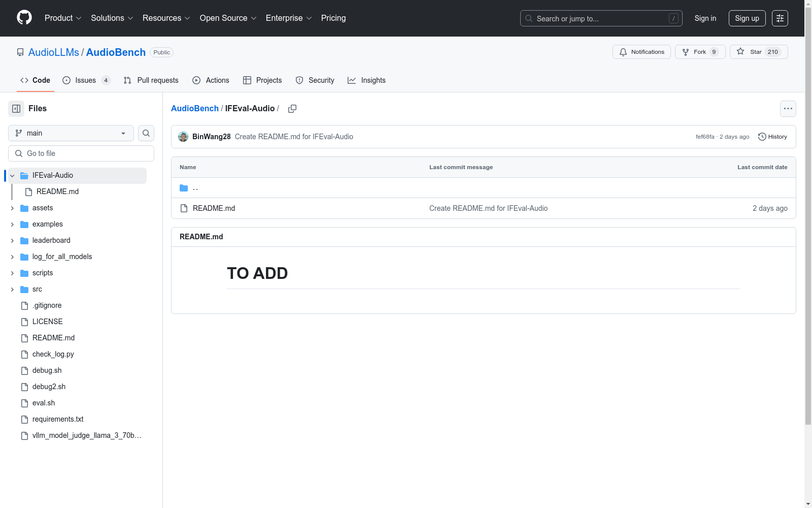
Task: Navigate to AudioBench root in breadcrumb
Action: pyautogui.click(x=195, y=109)
